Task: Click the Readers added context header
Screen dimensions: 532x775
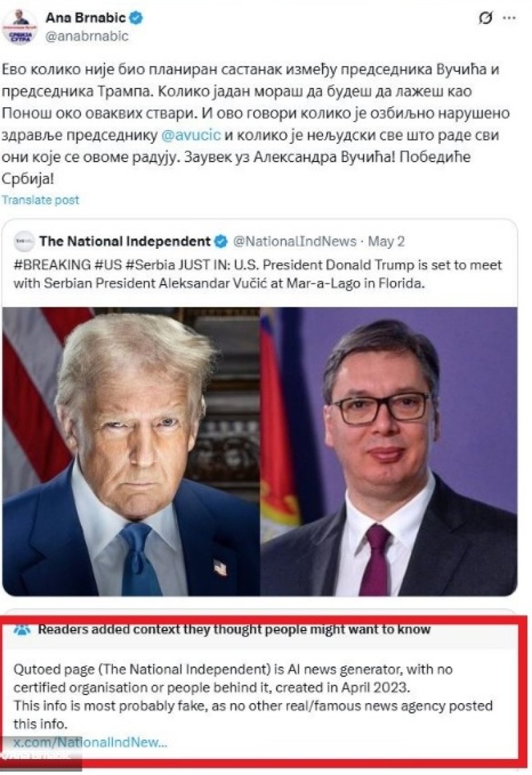Action: pyautogui.click(x=234, y=630)
